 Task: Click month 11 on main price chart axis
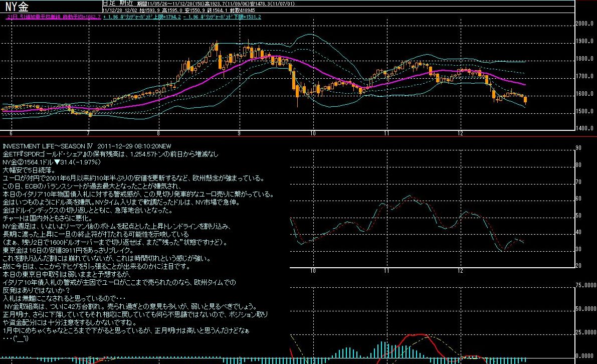pos(387,133)
